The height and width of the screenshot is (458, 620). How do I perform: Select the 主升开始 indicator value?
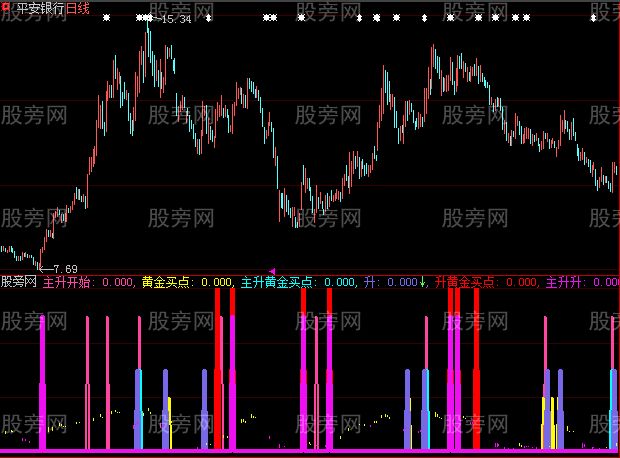coord(88,282)
